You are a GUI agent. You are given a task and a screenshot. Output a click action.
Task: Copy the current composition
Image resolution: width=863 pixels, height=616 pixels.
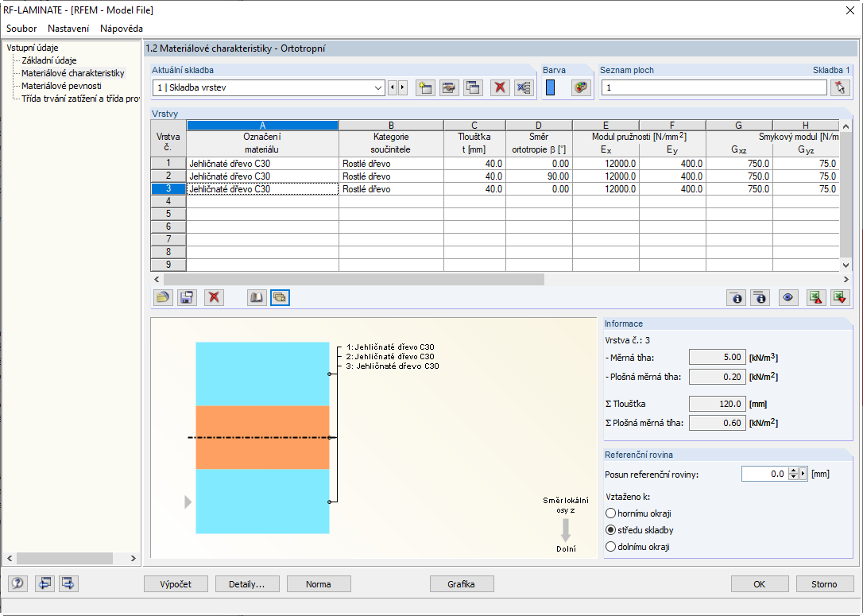pos(474,87)
